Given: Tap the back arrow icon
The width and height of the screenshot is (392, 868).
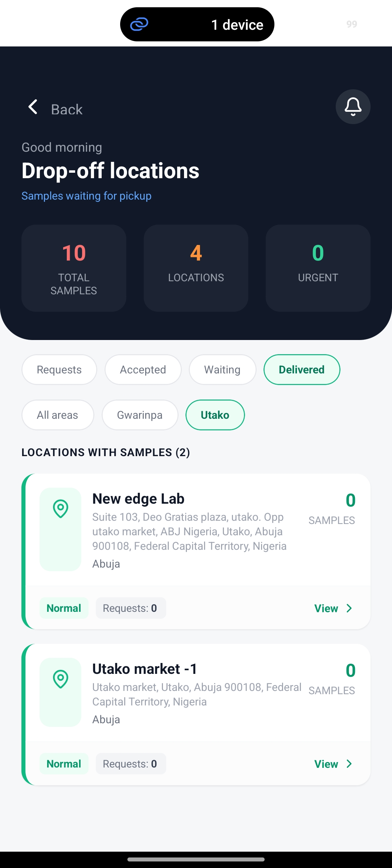Looking at the screenshot, I should coord(33,107).
